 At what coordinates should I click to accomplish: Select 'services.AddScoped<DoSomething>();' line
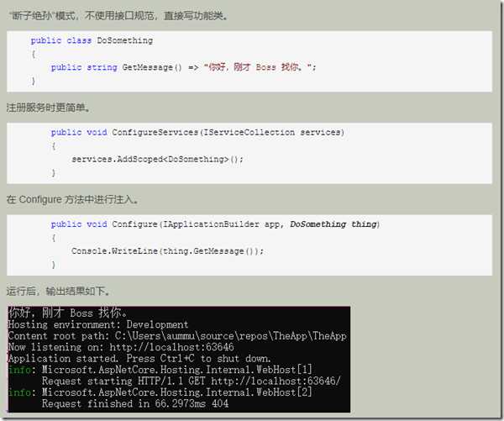(x=157, y=159)
